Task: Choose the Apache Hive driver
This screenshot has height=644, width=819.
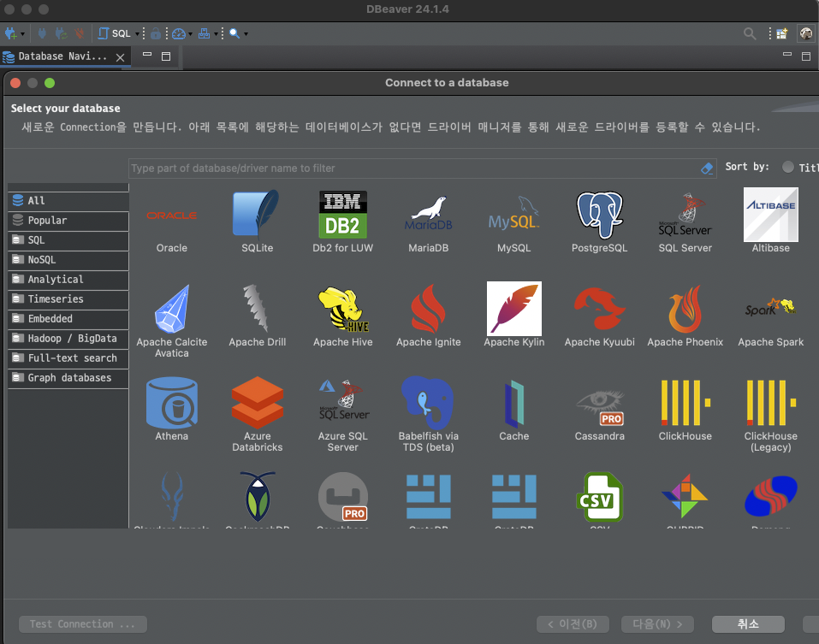Action: point(343,316)
